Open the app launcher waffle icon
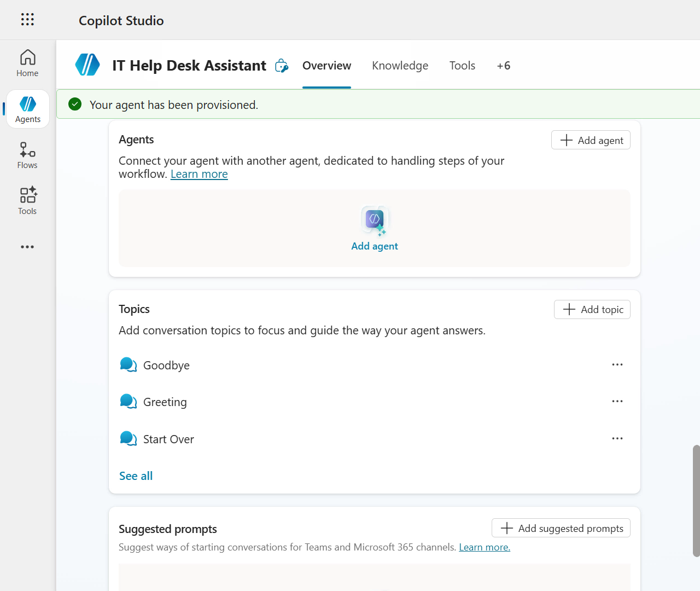 [27, 20]
